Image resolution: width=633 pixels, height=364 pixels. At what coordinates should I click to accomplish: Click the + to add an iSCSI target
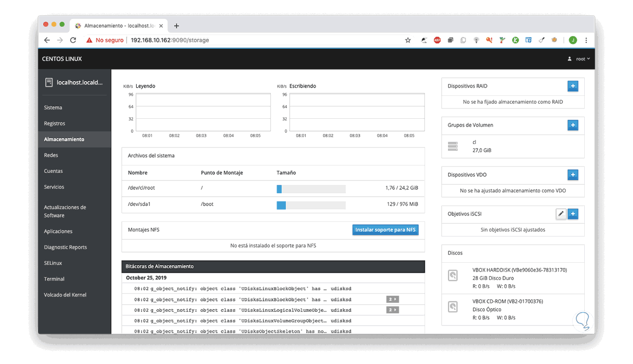[574, 214]
